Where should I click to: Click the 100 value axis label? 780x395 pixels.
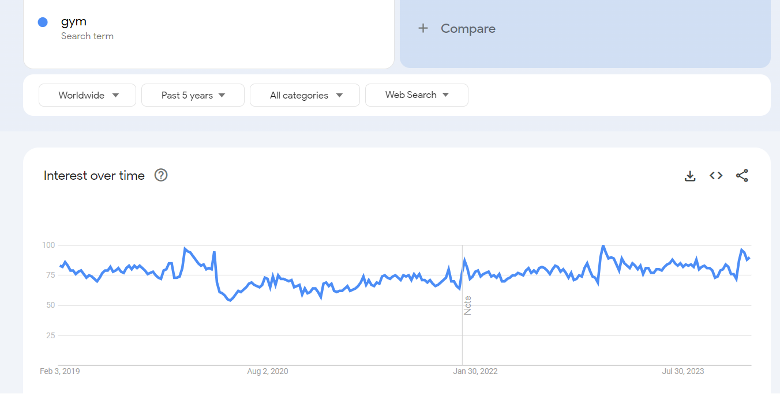coord(48,245)
